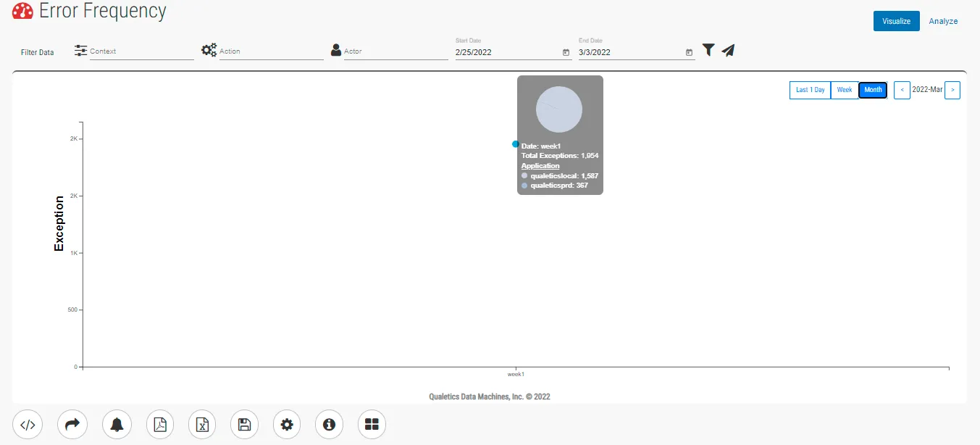The width and height of the screenshot is (980, 445).
Task: Click the share arrow icon button
Action: point(72,425)
